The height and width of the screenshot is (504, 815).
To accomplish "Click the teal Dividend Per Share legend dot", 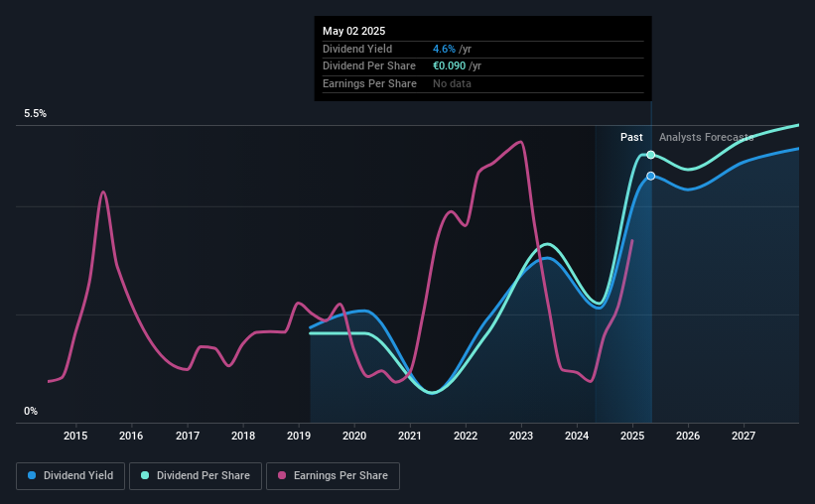I will [x=145, y=475].
